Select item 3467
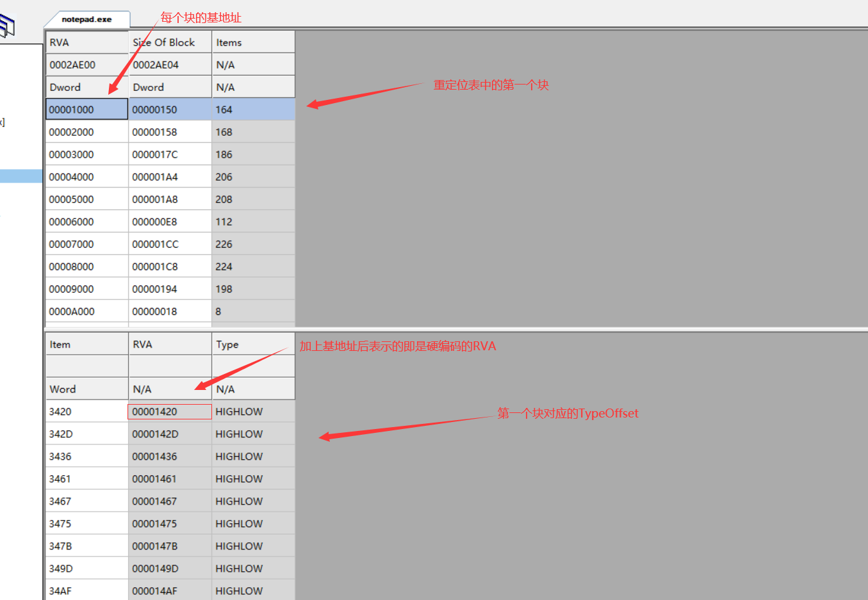 click(x=87, y=501)
